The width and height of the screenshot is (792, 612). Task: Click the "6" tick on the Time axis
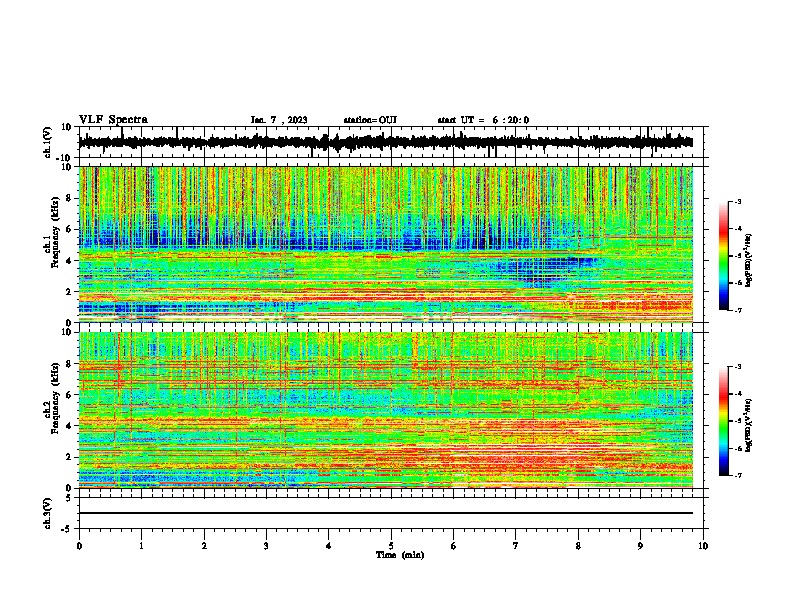point(454,546)
